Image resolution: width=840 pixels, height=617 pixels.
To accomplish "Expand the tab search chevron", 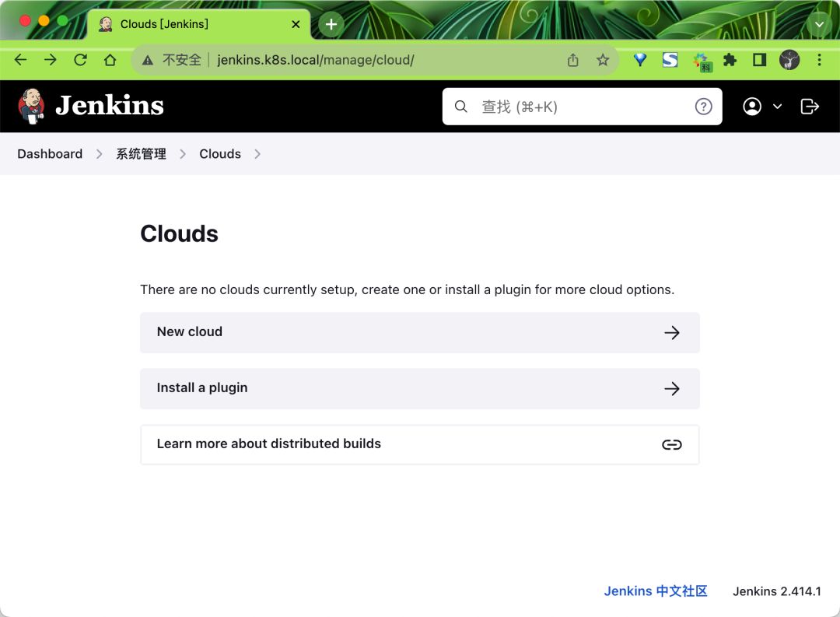I will [x=819, y=24].
